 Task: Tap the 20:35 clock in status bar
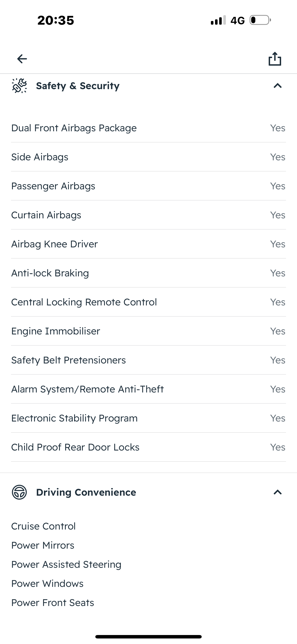tap(56, 20)
